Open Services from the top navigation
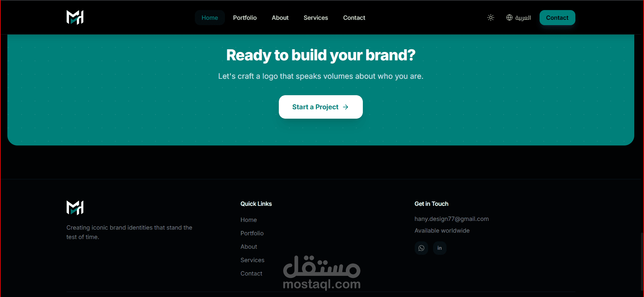The width and height of the screenshot is (644, 297). pos(316,18)
